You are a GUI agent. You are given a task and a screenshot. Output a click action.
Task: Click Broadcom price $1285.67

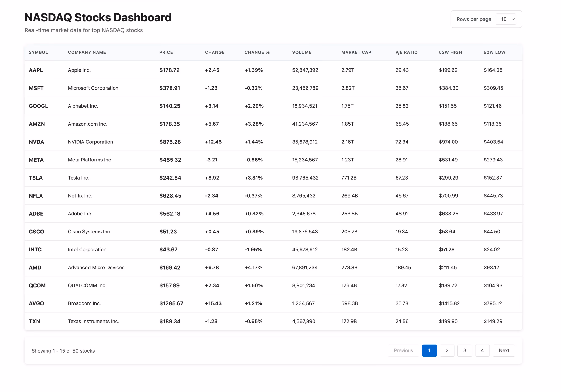click(171, 303)
